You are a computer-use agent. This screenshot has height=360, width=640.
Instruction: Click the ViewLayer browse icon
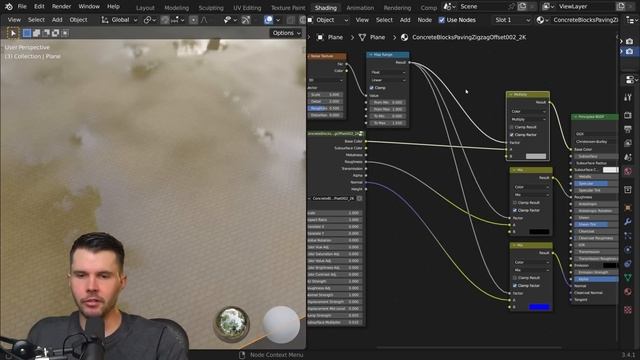tap(548, 7)
